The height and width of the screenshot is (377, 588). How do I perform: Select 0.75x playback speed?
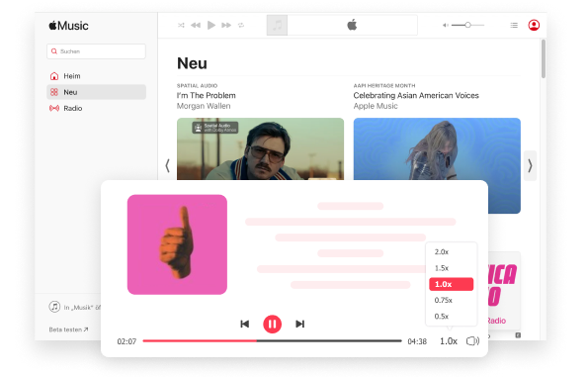click(x=451, y=301)
